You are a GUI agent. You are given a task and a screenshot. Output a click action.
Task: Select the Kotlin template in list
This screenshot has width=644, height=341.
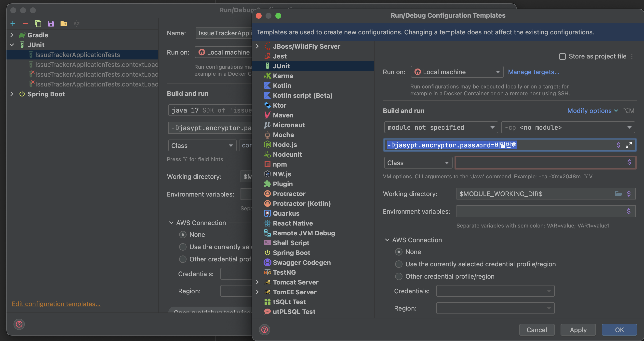[282, 85]
